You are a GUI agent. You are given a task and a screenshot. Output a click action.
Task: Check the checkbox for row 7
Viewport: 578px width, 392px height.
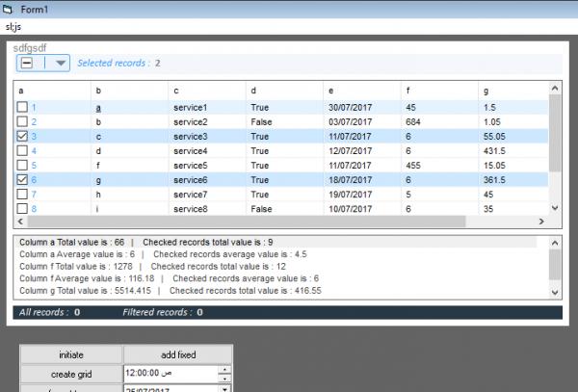coord(22,194)
